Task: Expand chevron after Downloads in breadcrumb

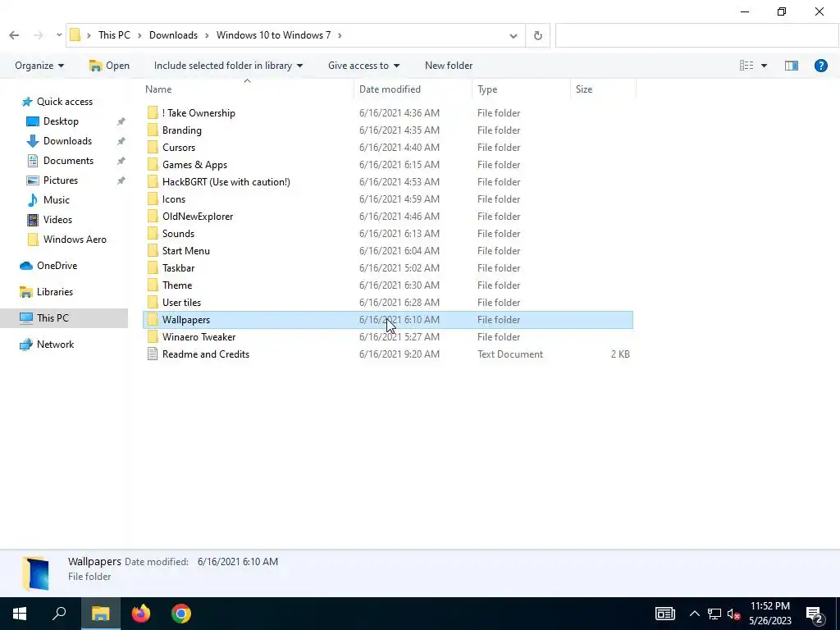Action: pos(207,35)
